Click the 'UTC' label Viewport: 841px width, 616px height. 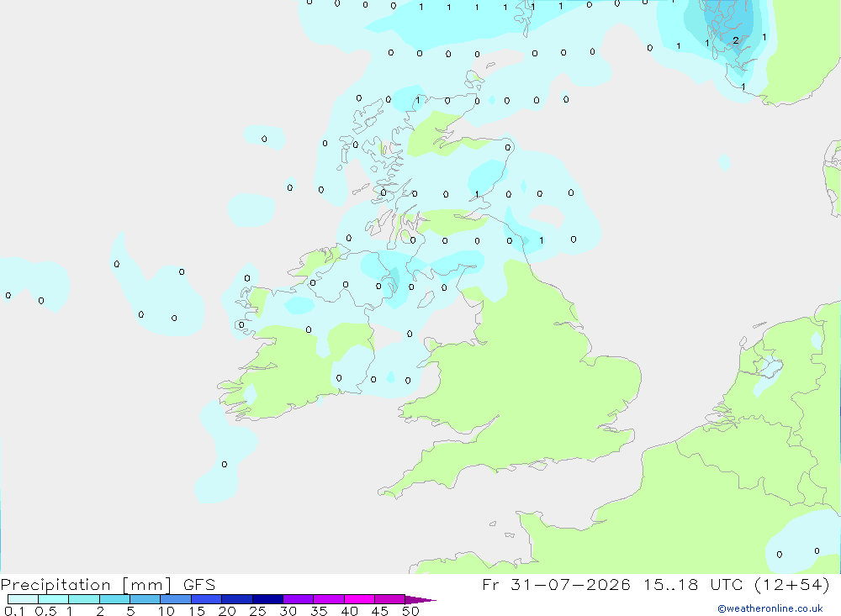click(x=727, y=584)
